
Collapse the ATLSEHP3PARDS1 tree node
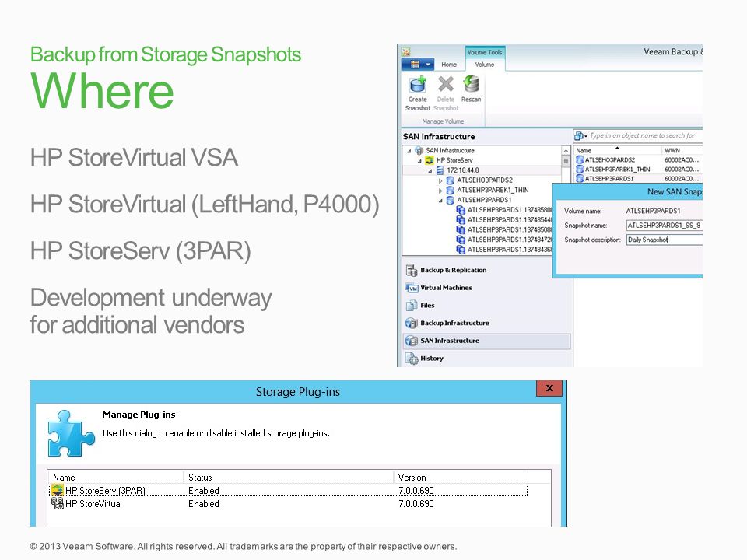440,201
